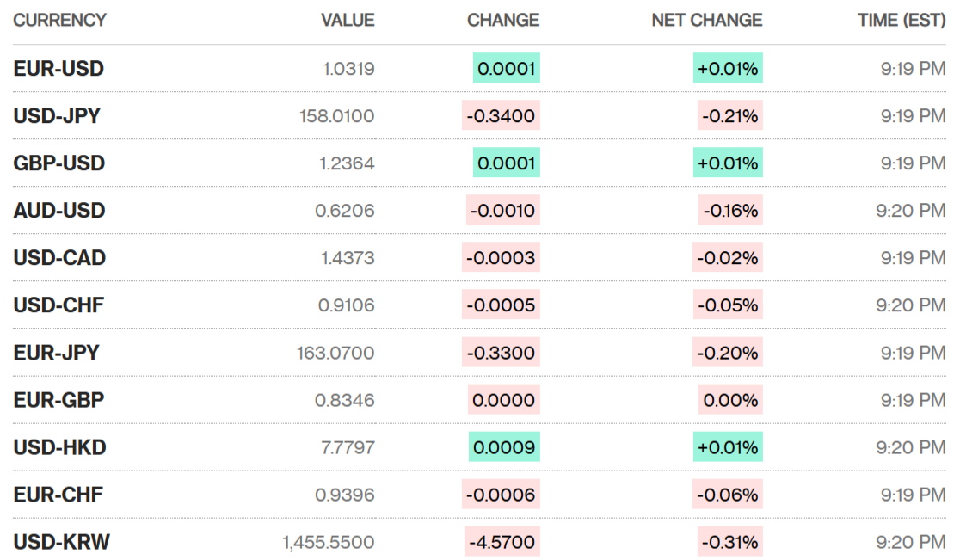Click the USD-CHF currency pair
The height and width of the screenshot is (560, 960).
point(58,305)
